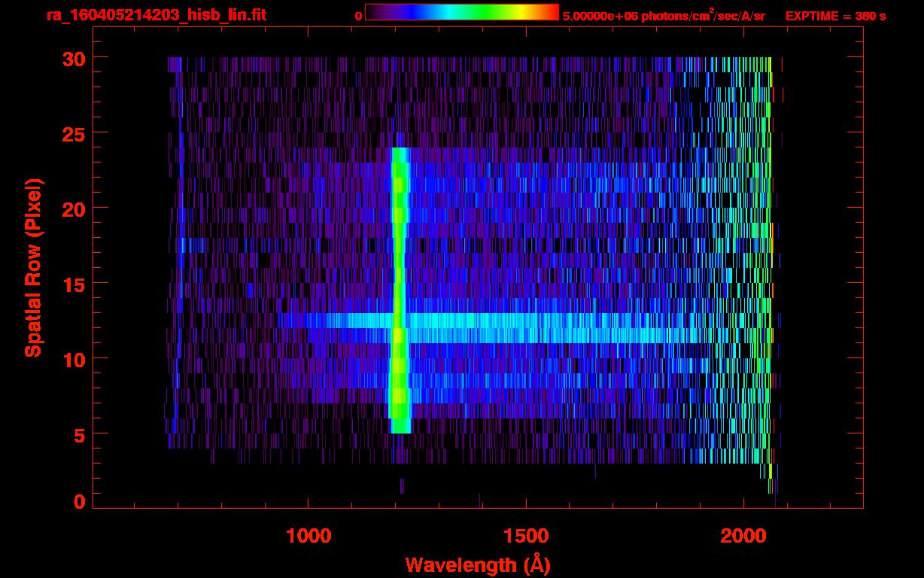
Task: Click the y-axis tick label 15
Action: pos(74,284)
